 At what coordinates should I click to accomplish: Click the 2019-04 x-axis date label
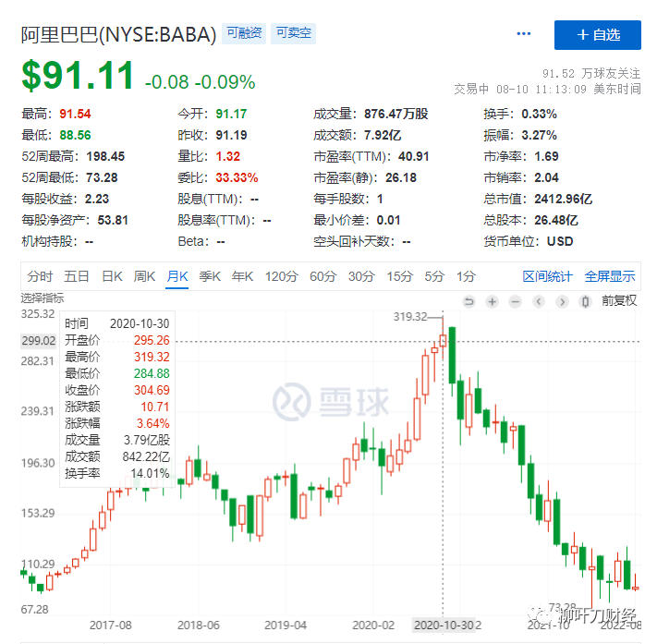[x=286, y=626]
